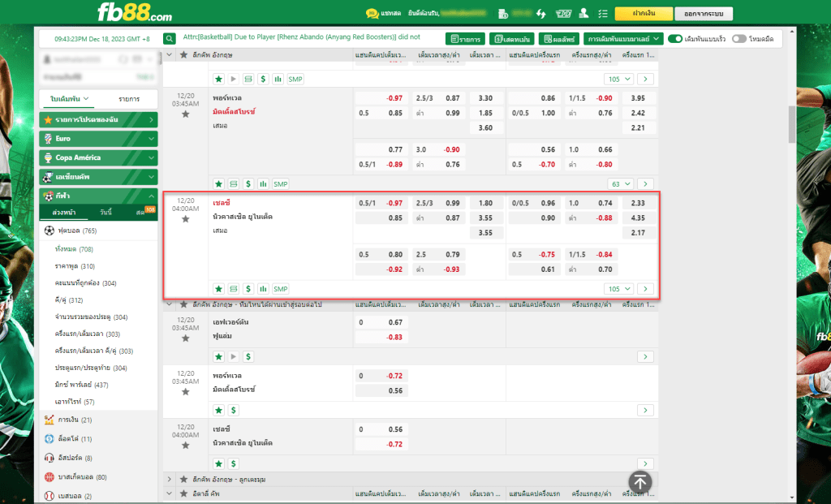Screen dimensions: 831x504
Task: Click dollar cash-out icon in เชลซี highlighted row
Action: [x=248, y=289]
